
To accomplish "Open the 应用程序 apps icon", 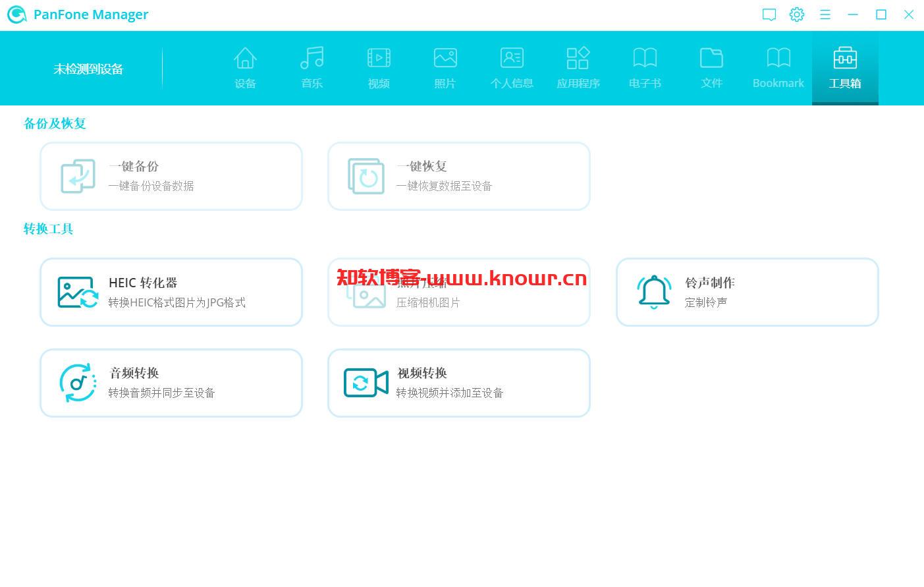I will [x=578, y=58].
